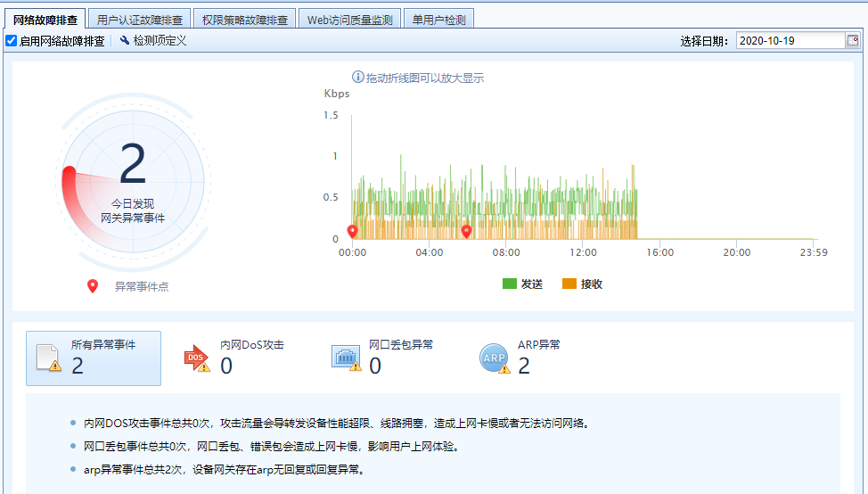Click the all abnormal events document icon

point(48,358)
